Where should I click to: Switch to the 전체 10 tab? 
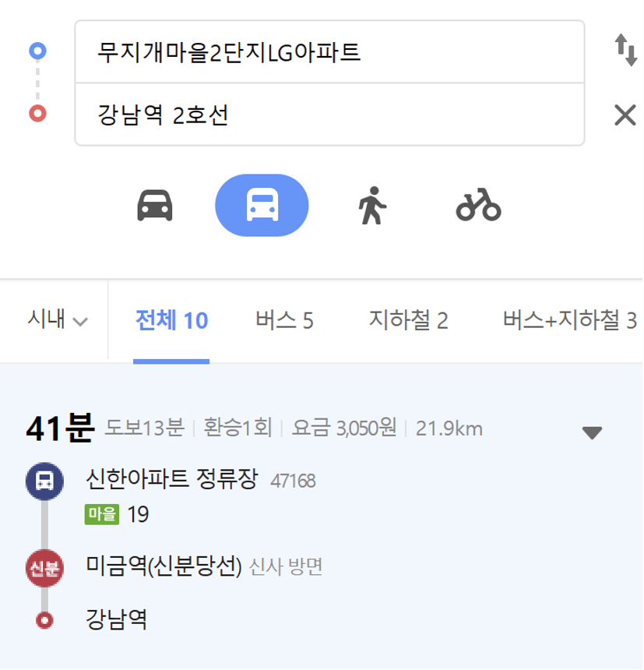pyautogui.click(x=171, y=320)
